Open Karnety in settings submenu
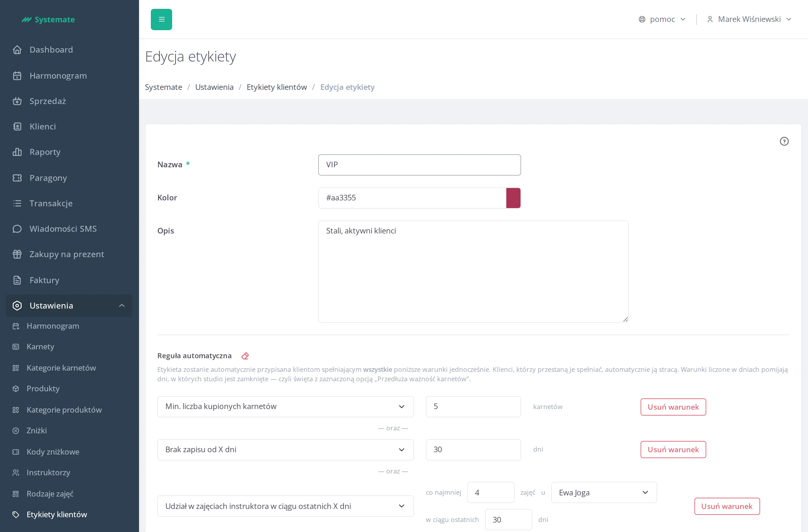The height and width of the screenshot is (532, 808). pos(41,347)
